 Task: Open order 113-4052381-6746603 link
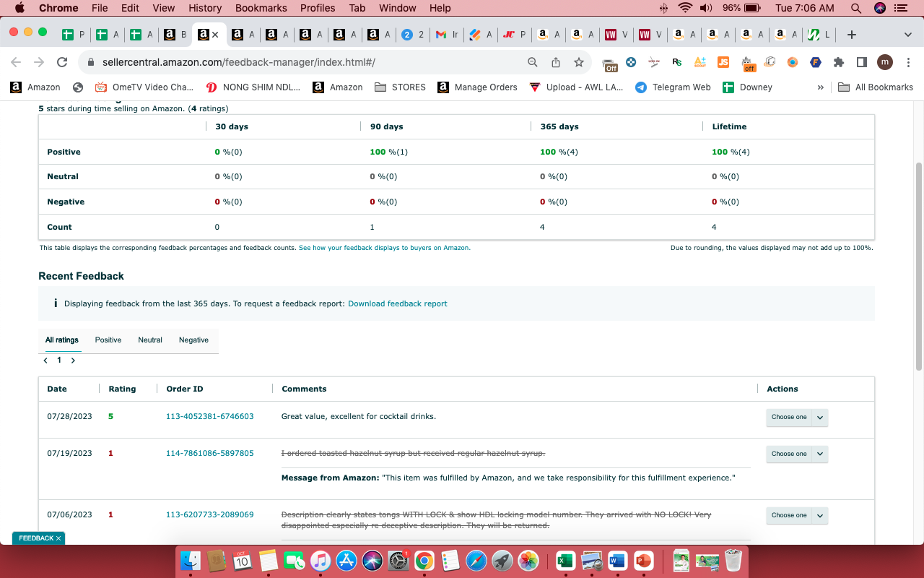[210, 416]
